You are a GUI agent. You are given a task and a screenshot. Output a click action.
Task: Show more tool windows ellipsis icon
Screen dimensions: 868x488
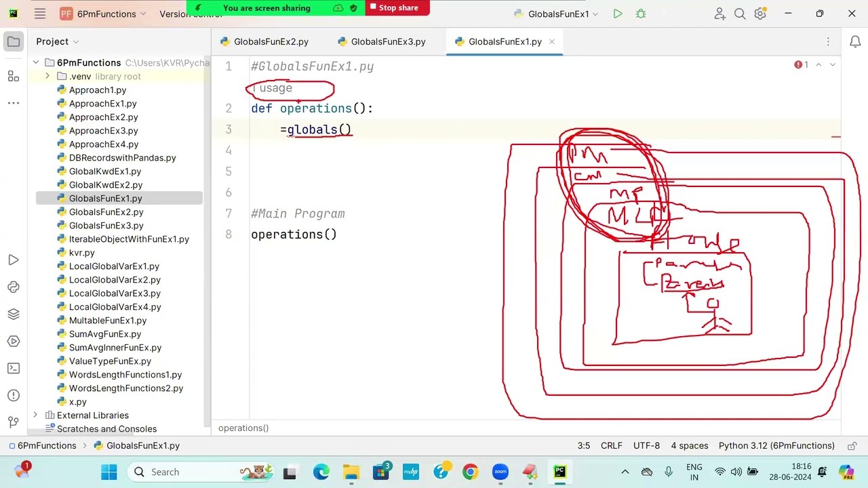click(x=14, y=103)
